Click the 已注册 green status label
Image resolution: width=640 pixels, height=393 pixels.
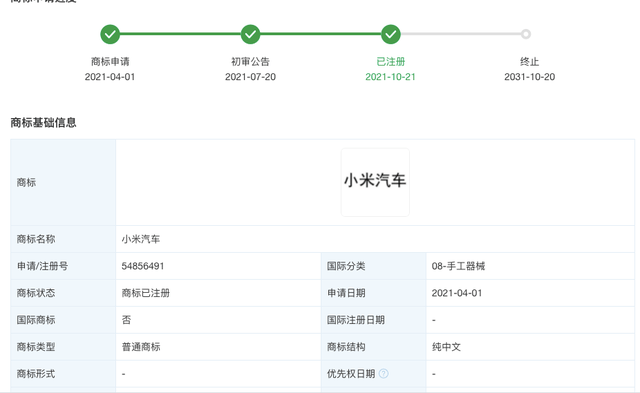[x=391, y=62]
